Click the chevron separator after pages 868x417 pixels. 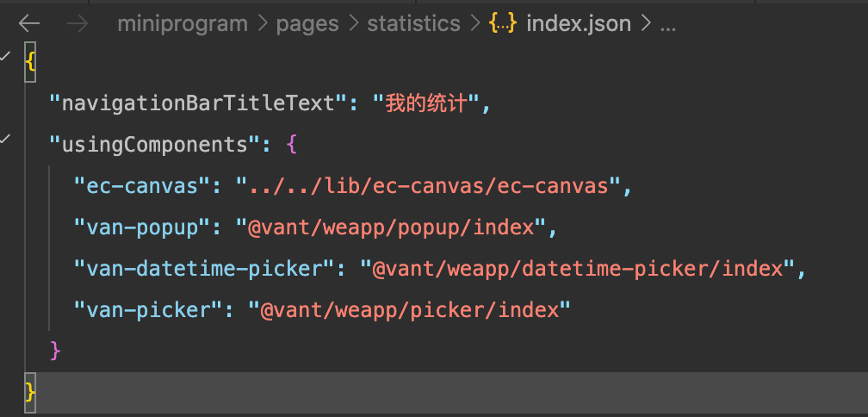(x=353, y=24)
